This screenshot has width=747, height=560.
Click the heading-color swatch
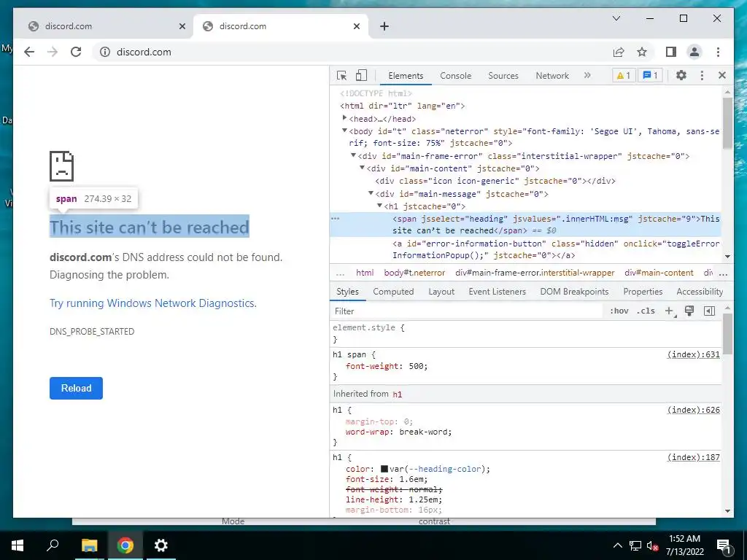(x=384, y=469)
